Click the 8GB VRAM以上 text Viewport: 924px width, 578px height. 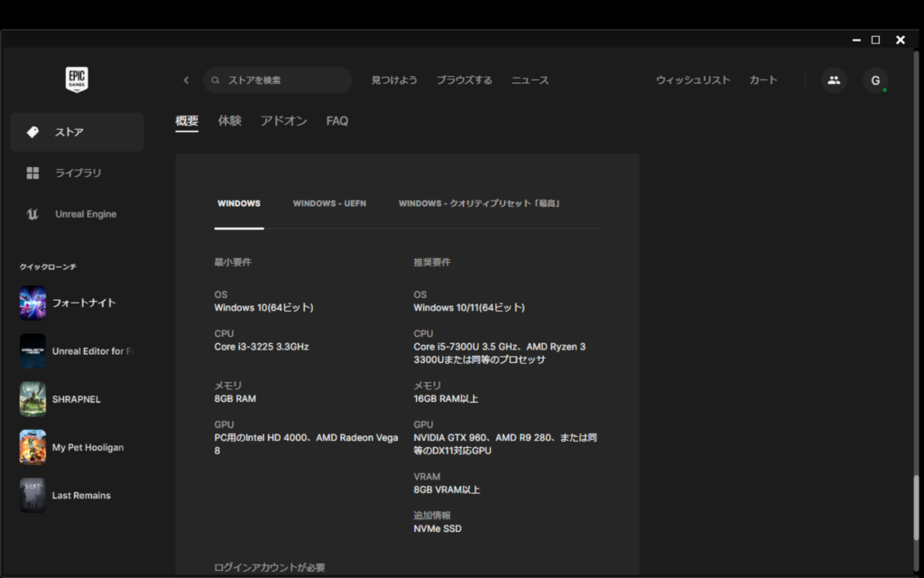pos(447,489)
